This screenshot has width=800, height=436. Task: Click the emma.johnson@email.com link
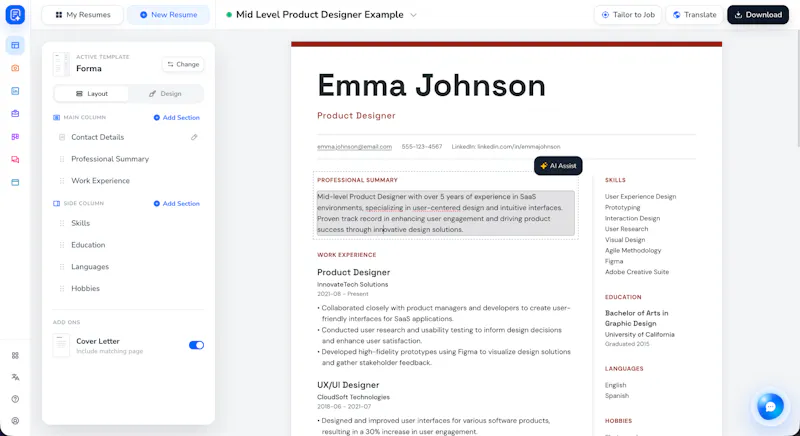[x=355, y=147]
